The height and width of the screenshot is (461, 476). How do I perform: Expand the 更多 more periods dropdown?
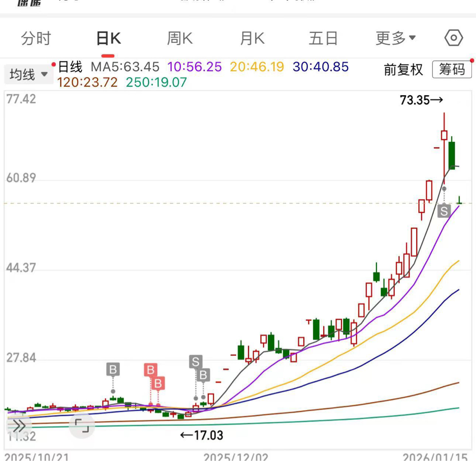[396, 38]
